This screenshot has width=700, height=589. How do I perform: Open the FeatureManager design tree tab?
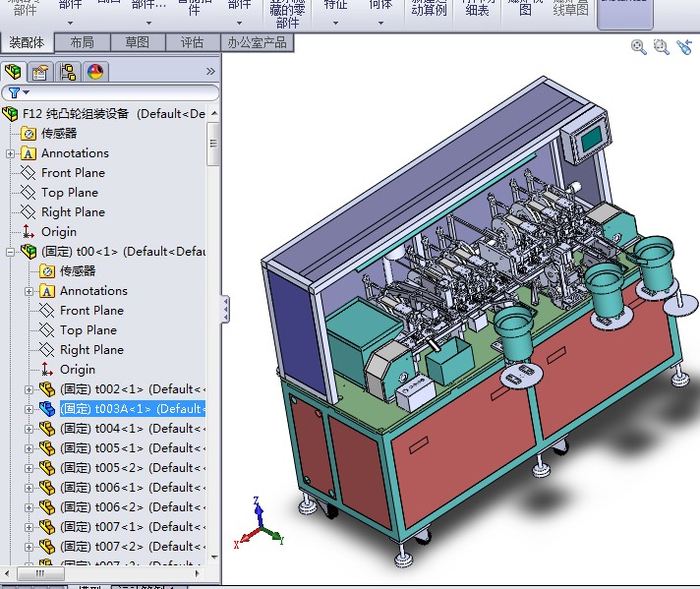[x=13, y=72]
